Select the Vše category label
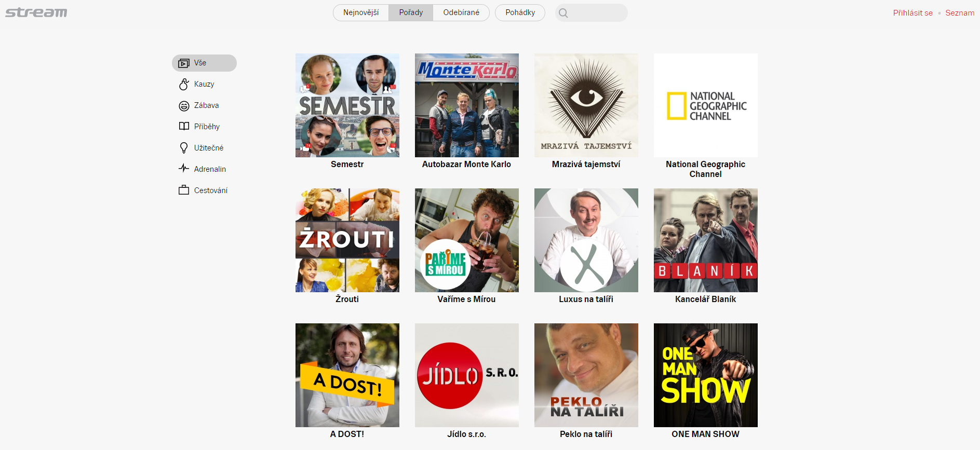Viewport: 980px width, 450px height. coord(200,63)
